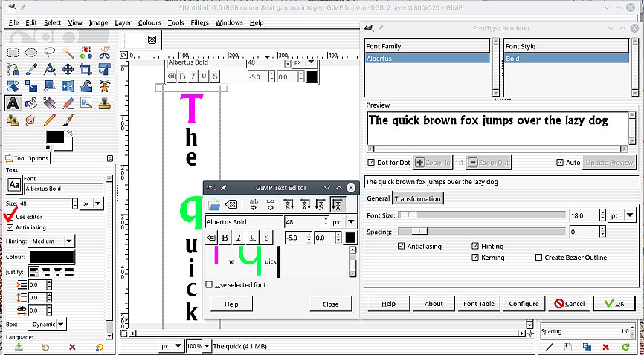
Task: Select the Rectangle Select tool
Action: 13,53
